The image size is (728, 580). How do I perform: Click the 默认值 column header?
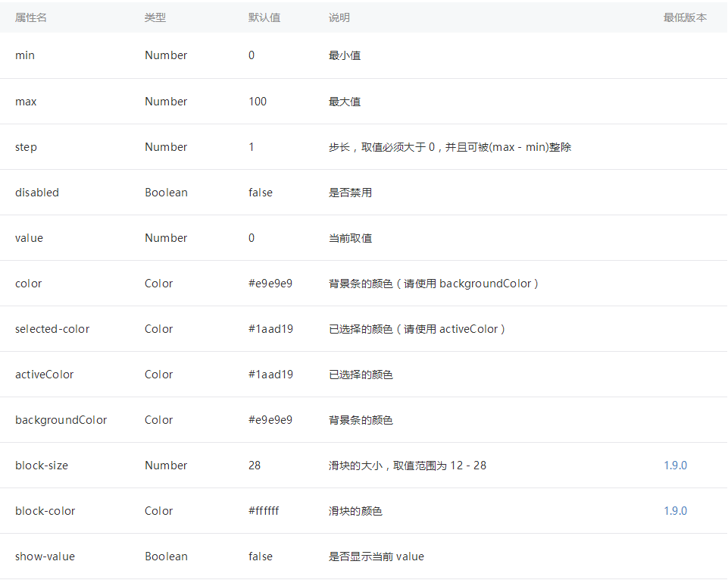[x=264, y=17]
